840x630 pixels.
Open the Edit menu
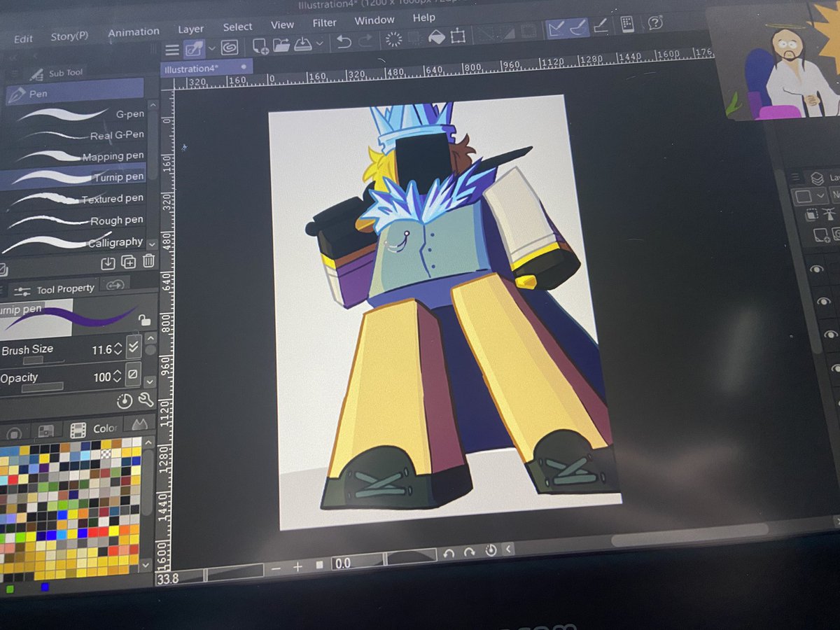tap(23, 39)
